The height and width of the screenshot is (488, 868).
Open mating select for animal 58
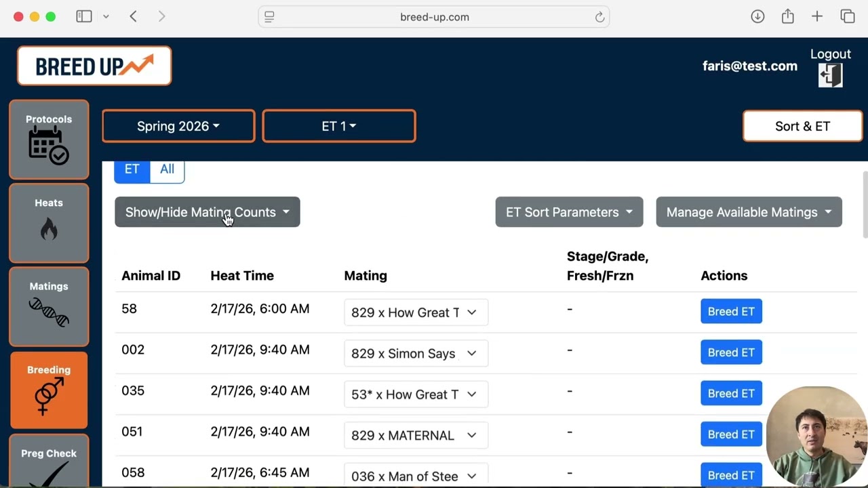coord(416,312)
